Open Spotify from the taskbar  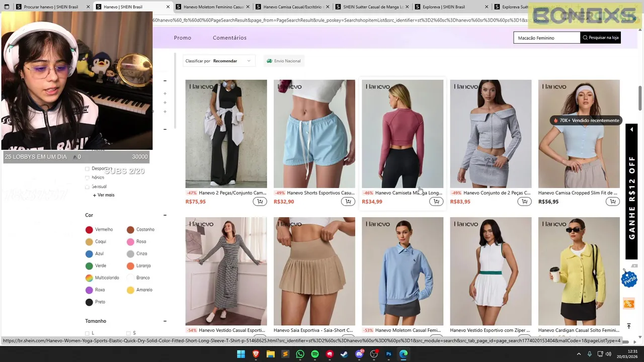pos(315,354)
